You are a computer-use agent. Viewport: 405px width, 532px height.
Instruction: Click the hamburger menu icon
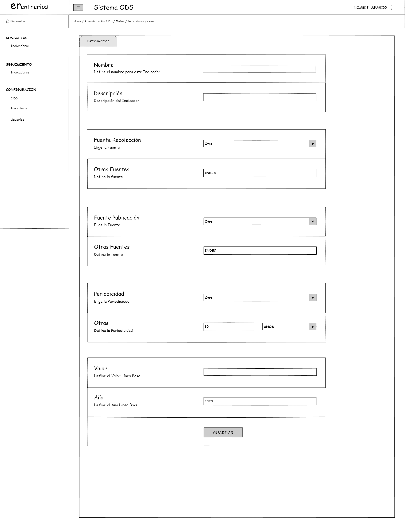[x=78, y=8]
